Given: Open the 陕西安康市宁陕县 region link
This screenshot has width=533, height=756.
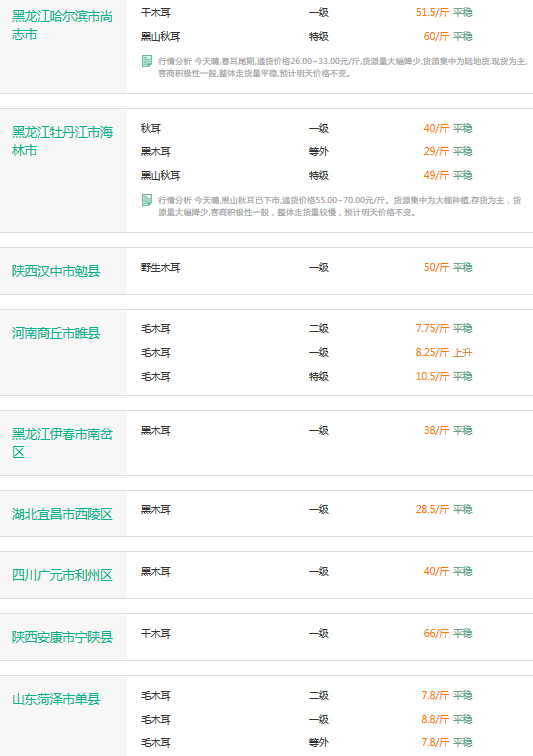Looking at the screenshot, I should (x=62, y=637).
